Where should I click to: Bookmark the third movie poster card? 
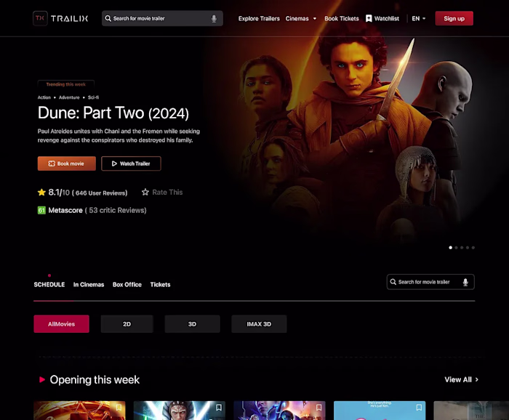pyautogui.click(x=318, y=408)
